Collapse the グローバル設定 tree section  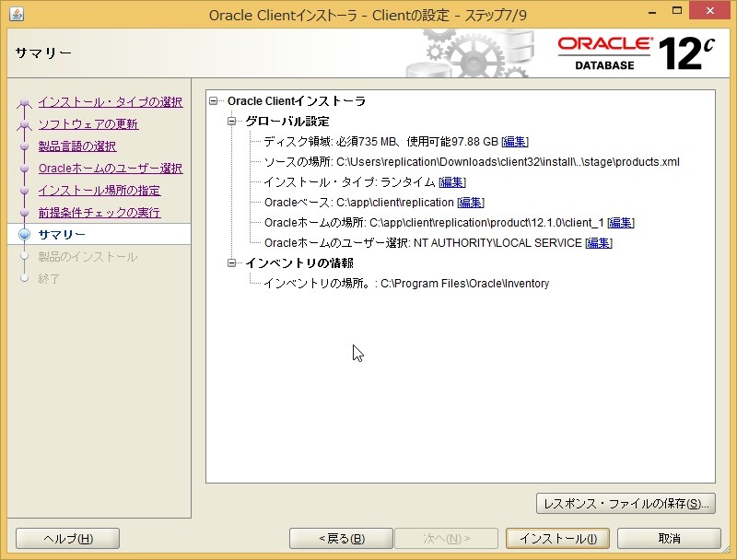click(232, 122)
